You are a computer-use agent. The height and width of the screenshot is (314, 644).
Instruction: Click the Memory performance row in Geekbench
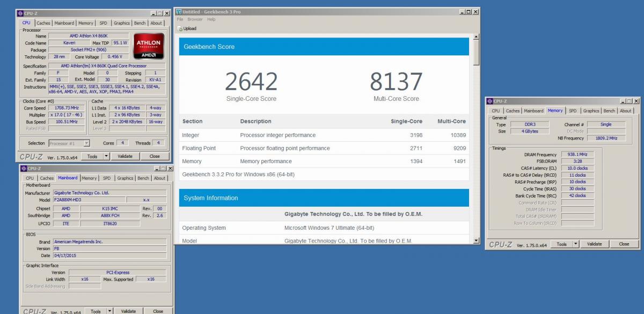324,161
